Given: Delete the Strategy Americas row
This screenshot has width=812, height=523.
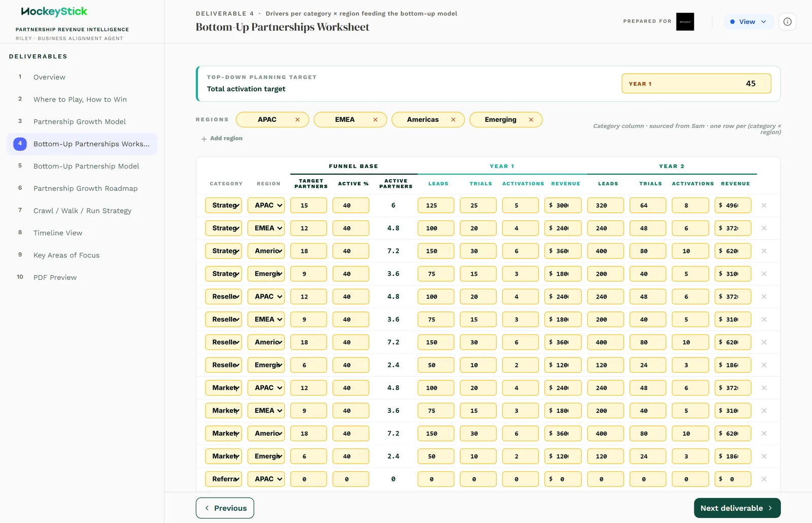Looking at the screenshot, I should (x=764, y=251).
